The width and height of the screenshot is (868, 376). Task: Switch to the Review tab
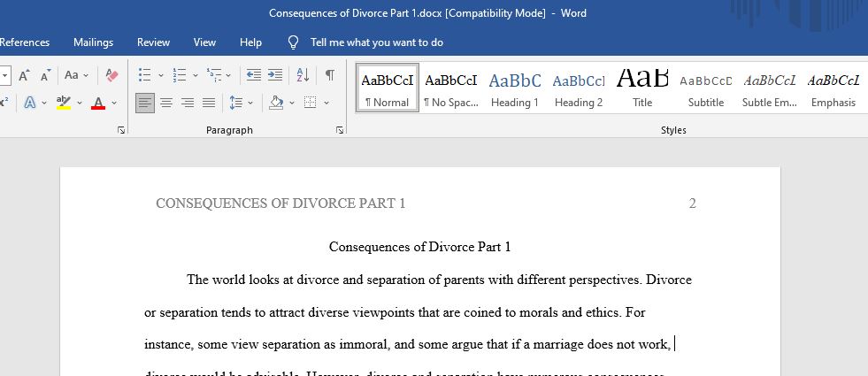pyautogui.click(x=153, y=42)
